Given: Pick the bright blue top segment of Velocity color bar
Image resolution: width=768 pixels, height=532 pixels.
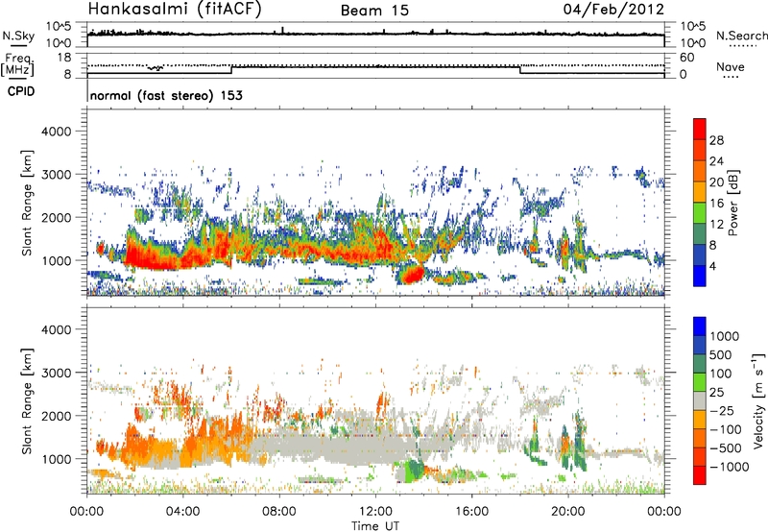Looking at the screenshot, I should point(700,326).
